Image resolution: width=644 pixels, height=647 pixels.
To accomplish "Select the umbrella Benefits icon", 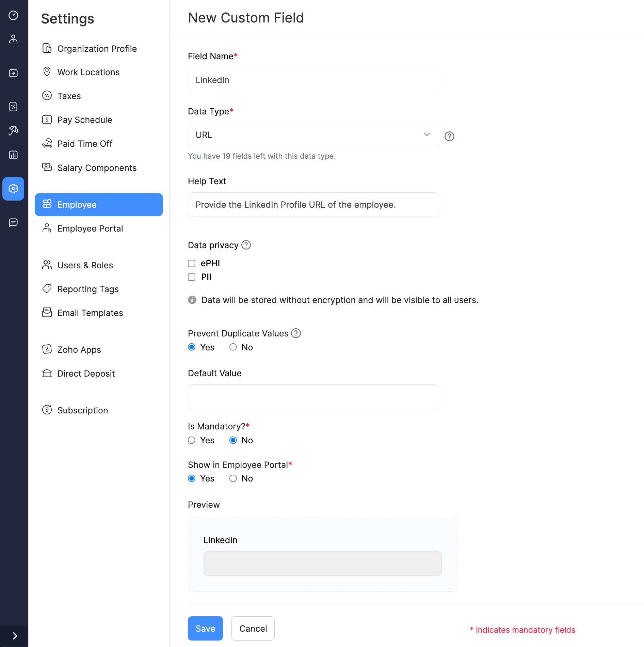I will [x=13, y=130].
